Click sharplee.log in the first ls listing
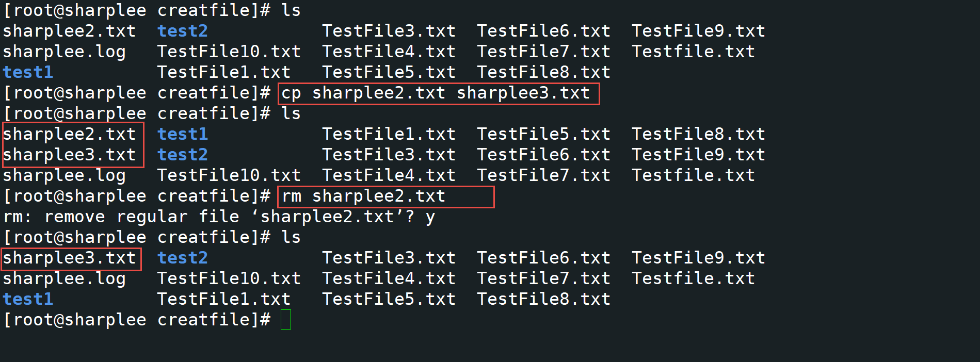980x362 pixels. click(64, 52)
